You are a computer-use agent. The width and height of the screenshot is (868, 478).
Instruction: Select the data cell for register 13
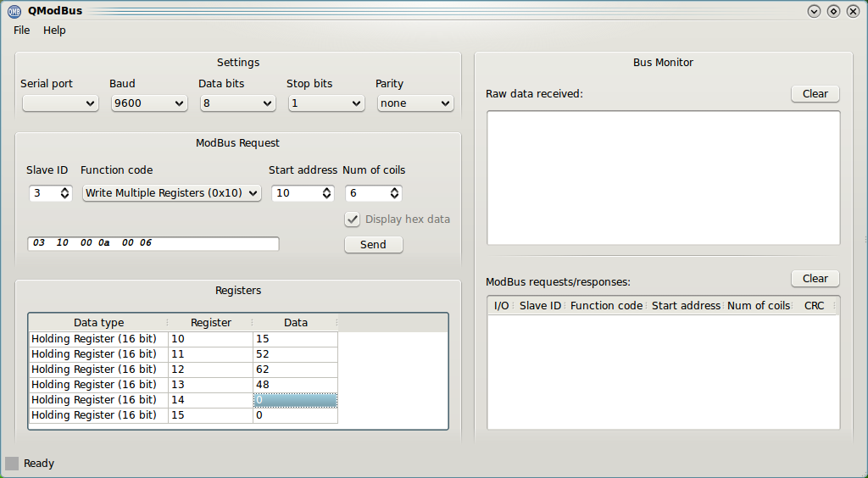pyautogui.click(x=295, y=385)
